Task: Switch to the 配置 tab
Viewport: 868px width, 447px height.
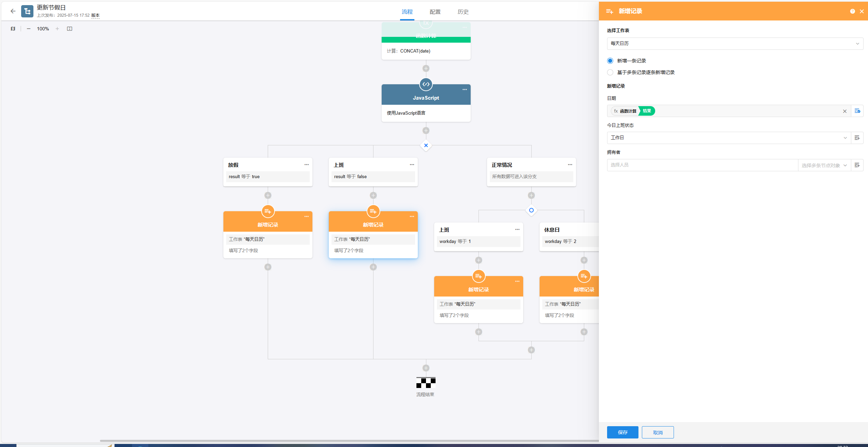Action: pos(435,12)
